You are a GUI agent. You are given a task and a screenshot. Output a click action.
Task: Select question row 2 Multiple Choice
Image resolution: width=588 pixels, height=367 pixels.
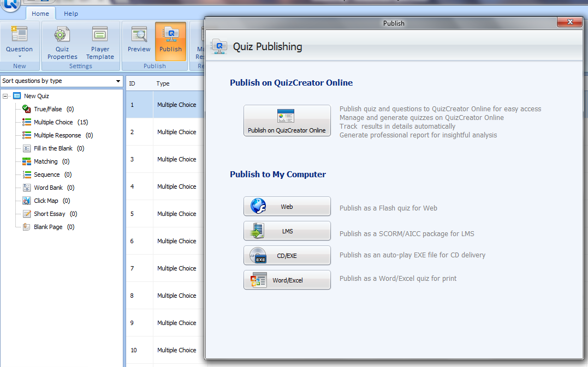(165, 132)
